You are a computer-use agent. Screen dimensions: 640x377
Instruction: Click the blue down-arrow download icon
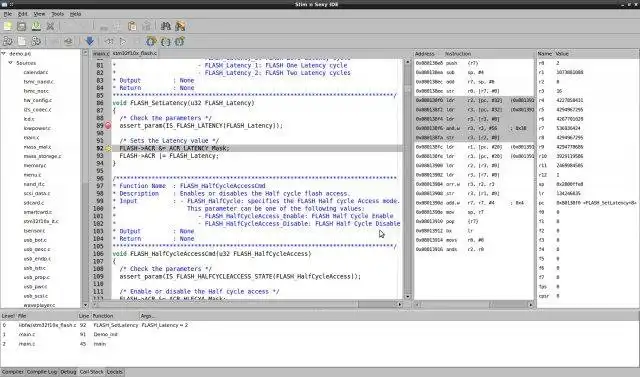(x=89, y=41)
